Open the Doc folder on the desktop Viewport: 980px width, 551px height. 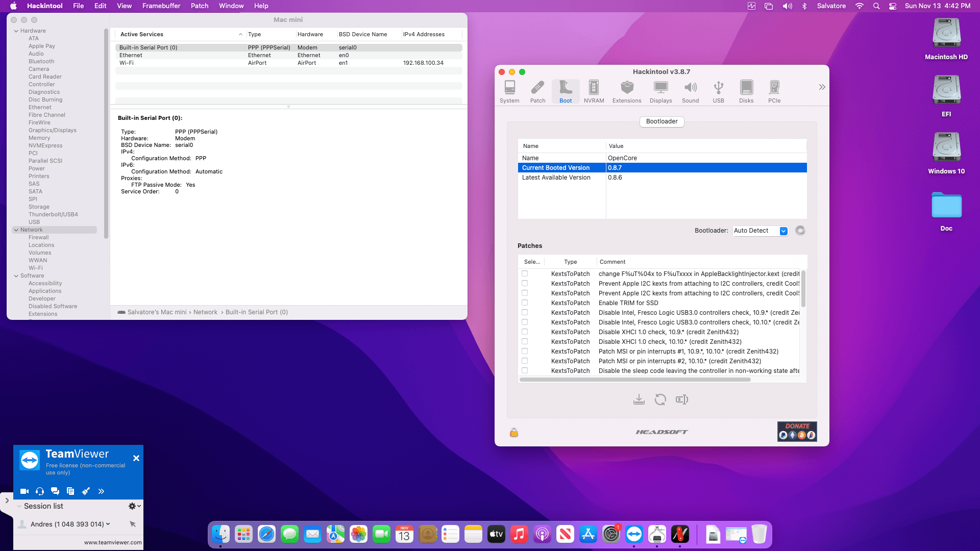click(x=946, y=211)
